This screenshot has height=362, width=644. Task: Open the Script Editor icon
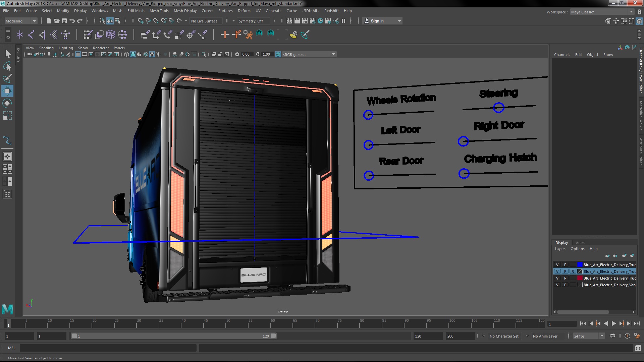click(x=638, y=348)
